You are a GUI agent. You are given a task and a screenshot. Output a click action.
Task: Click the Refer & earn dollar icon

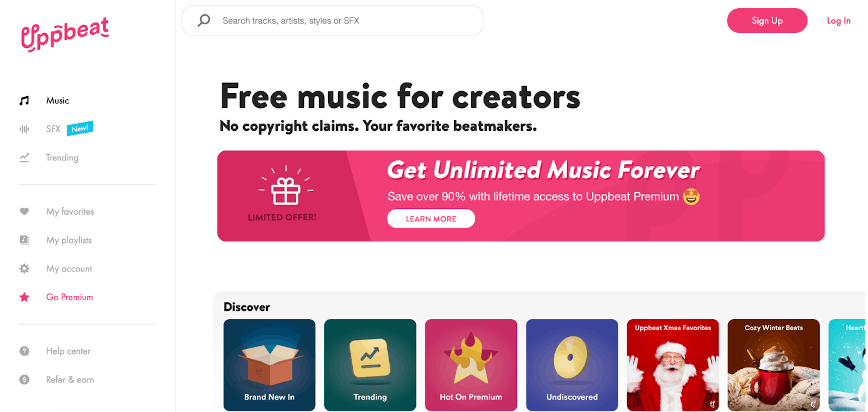point(24,380)
